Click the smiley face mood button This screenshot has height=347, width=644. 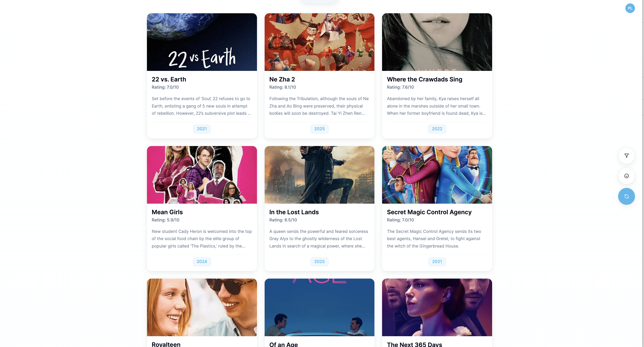click(x=626, y=176)
